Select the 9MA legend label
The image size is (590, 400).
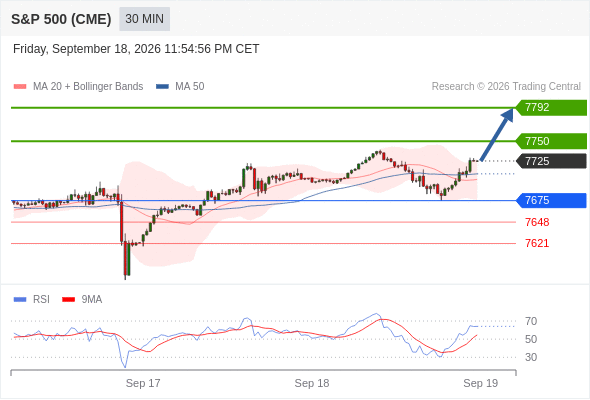92,300
